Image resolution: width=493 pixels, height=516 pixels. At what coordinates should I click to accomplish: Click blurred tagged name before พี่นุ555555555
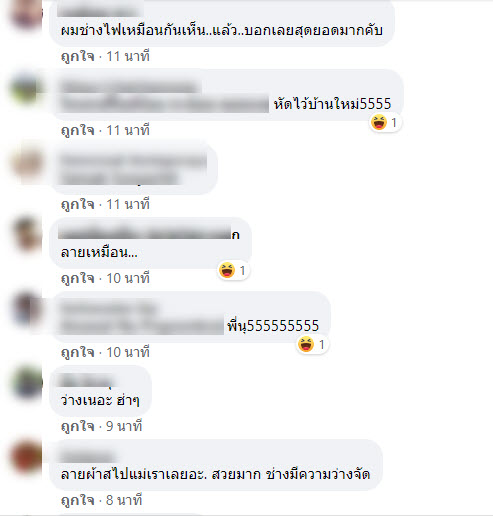(x=142, y=326)
